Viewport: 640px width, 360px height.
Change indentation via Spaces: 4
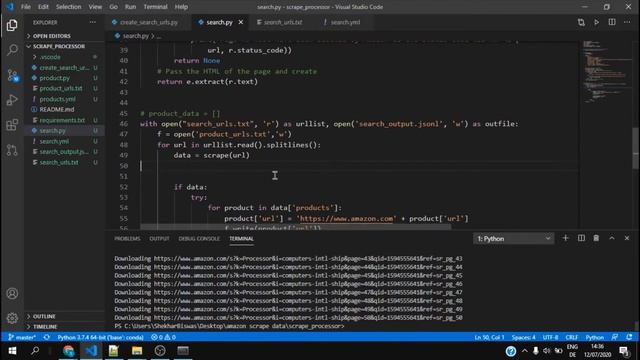[524, 337]
